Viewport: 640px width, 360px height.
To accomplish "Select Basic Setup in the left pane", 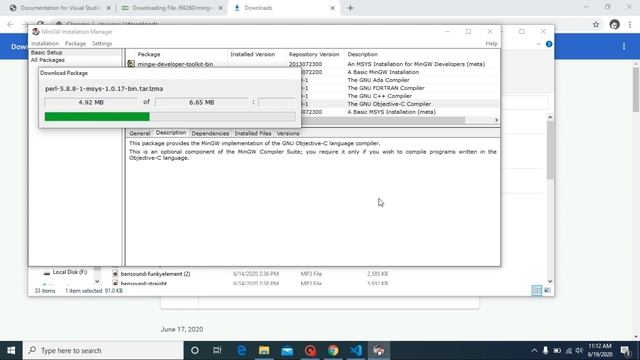I will click(x=47, y=53).
